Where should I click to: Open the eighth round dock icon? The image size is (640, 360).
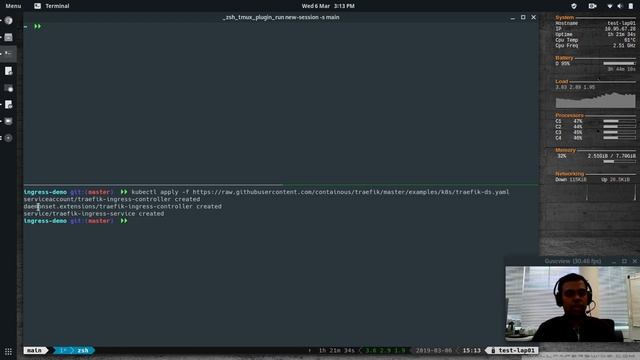click(x=9, y=138)
